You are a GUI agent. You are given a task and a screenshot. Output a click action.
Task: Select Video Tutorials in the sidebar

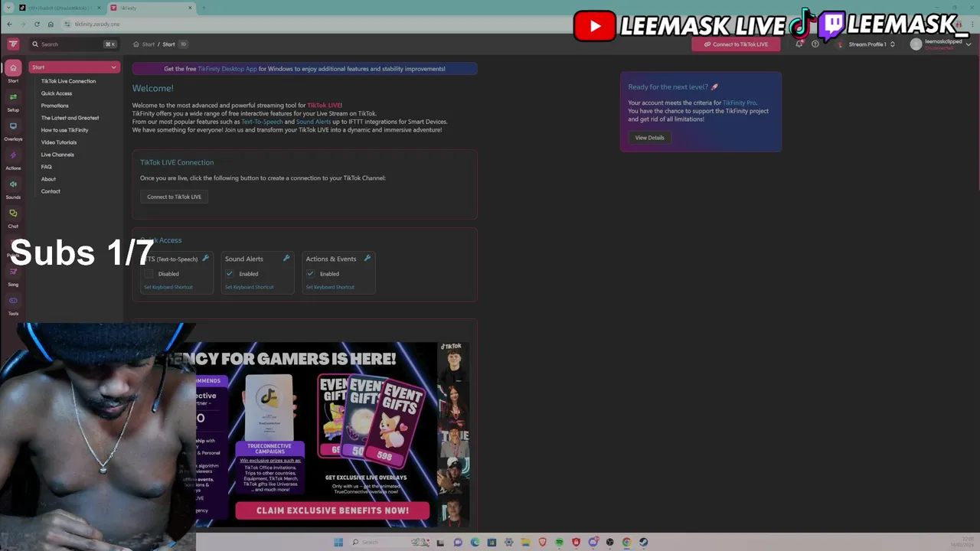(58, 142)
